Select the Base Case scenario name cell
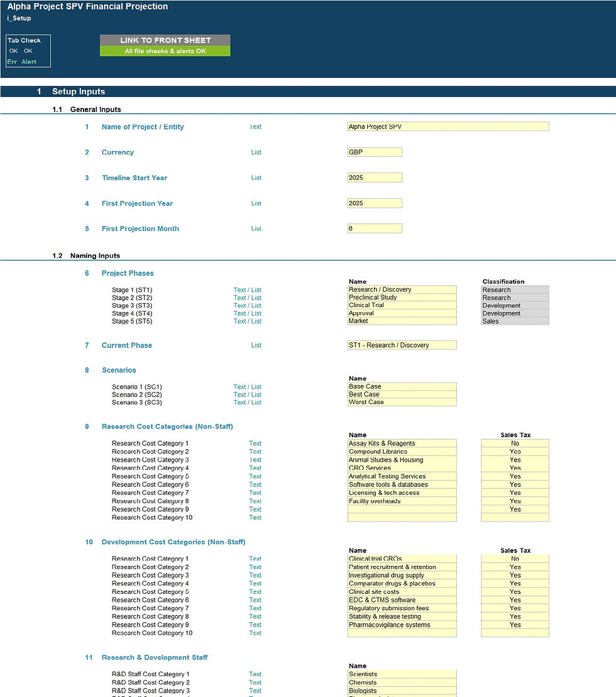The width and height of the screenshot is (616, 697). click(402, 386)
